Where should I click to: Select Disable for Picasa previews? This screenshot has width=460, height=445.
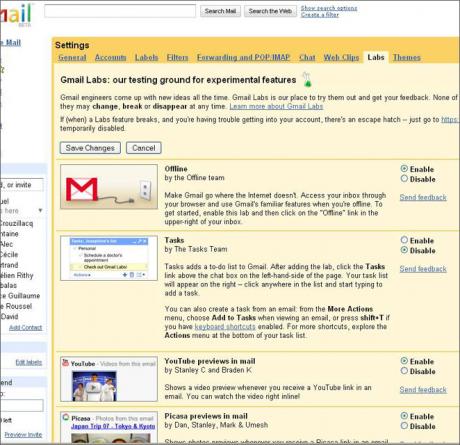tap(404, 426)
